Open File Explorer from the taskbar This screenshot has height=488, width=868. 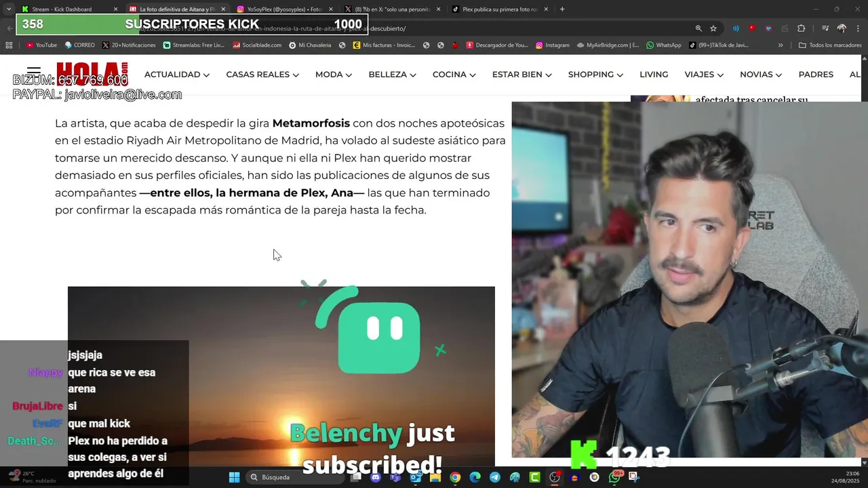click(435, 477)
